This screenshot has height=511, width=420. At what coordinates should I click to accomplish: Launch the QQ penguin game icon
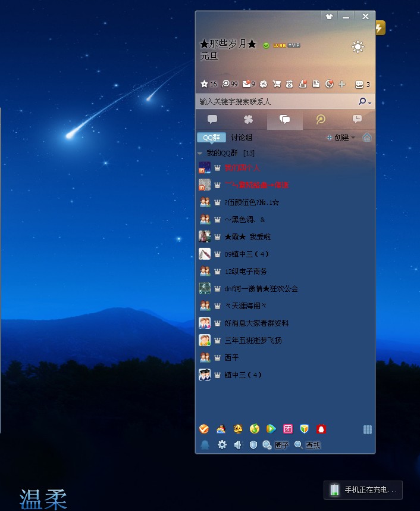coord(221,429)
